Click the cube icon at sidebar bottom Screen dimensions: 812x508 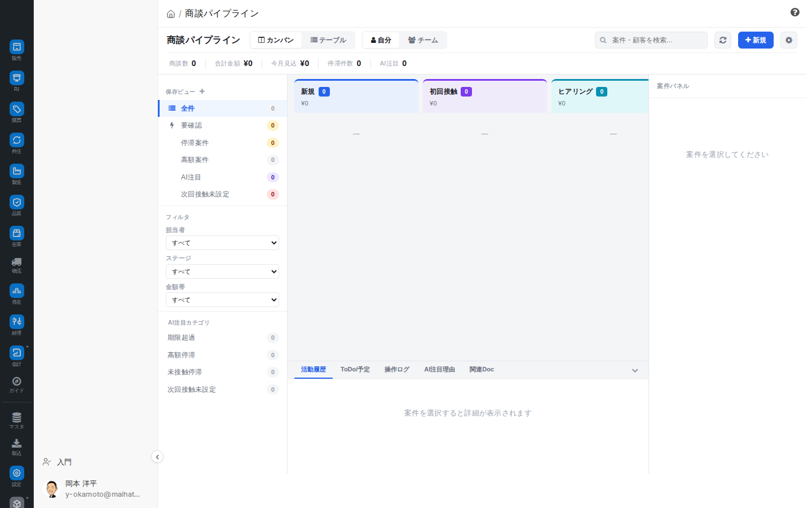tap(17, 503)
